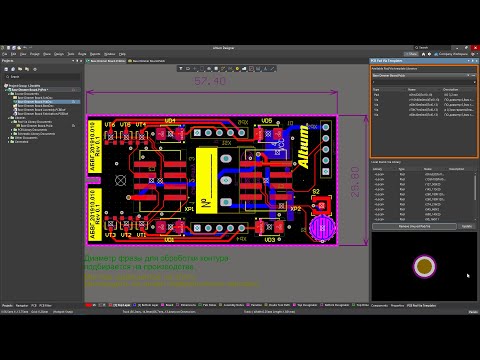Image resolution: width=480 pixels, height=360 pixels.
Task: Click the Projects panel search field
Action: 42,77
